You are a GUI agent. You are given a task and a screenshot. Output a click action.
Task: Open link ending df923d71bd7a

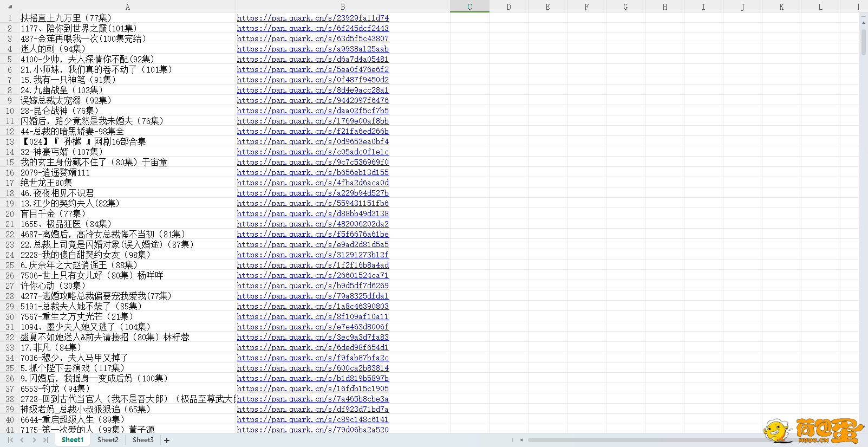pos(313,409)
